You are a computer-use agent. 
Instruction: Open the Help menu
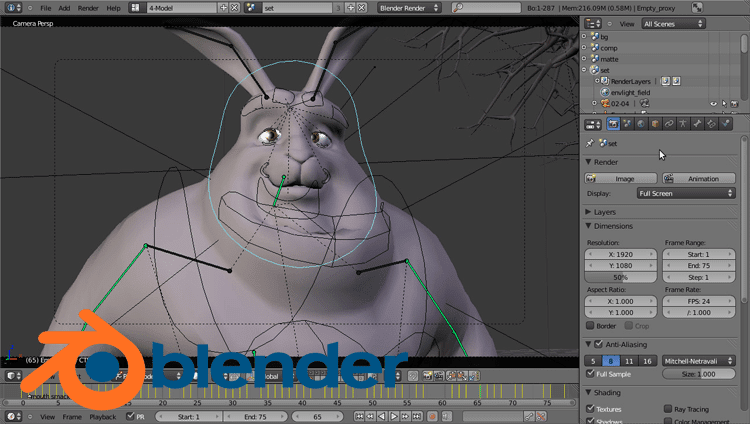click(x=113, y=8)
